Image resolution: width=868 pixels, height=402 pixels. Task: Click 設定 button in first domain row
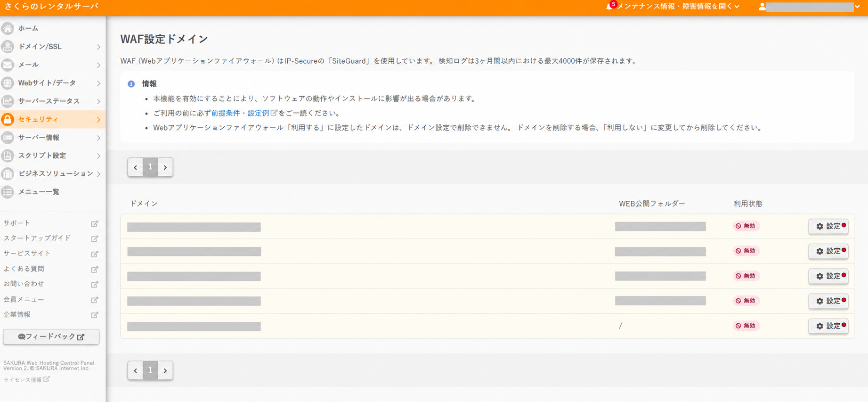pyautogui.click(x=828, y=226)
